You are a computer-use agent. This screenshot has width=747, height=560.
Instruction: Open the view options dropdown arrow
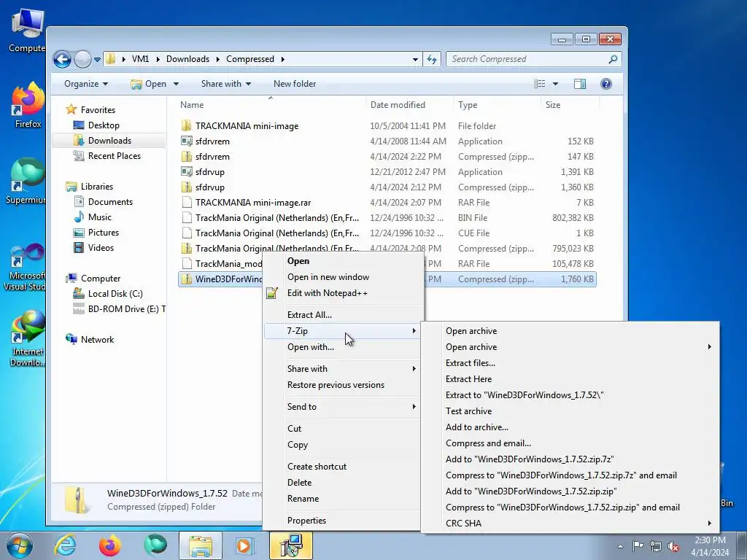[x=555, y=84]
